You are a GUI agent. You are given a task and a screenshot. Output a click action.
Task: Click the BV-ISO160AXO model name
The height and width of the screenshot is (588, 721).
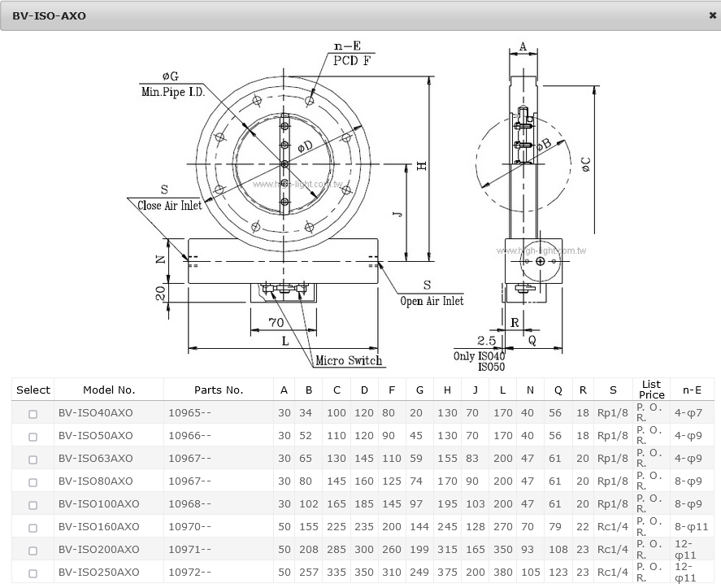coord(98,527)
